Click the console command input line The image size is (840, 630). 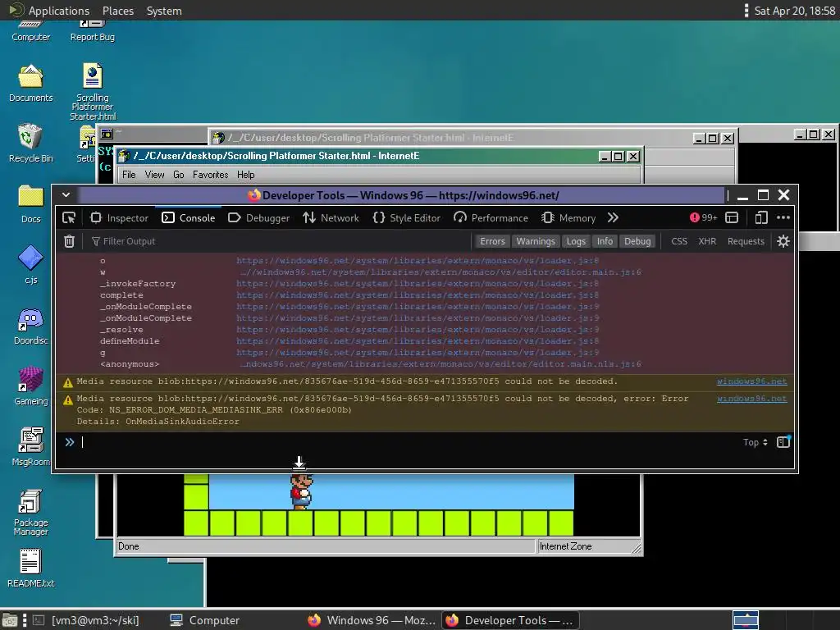(x=407, y=442)
